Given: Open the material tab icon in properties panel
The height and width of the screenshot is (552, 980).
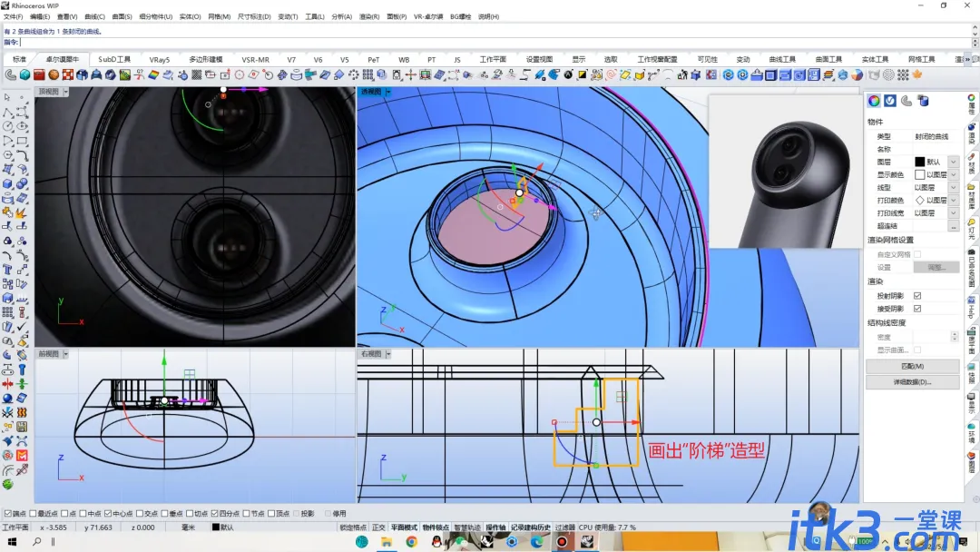Looking at the screenshot, I should click(890, 101).
